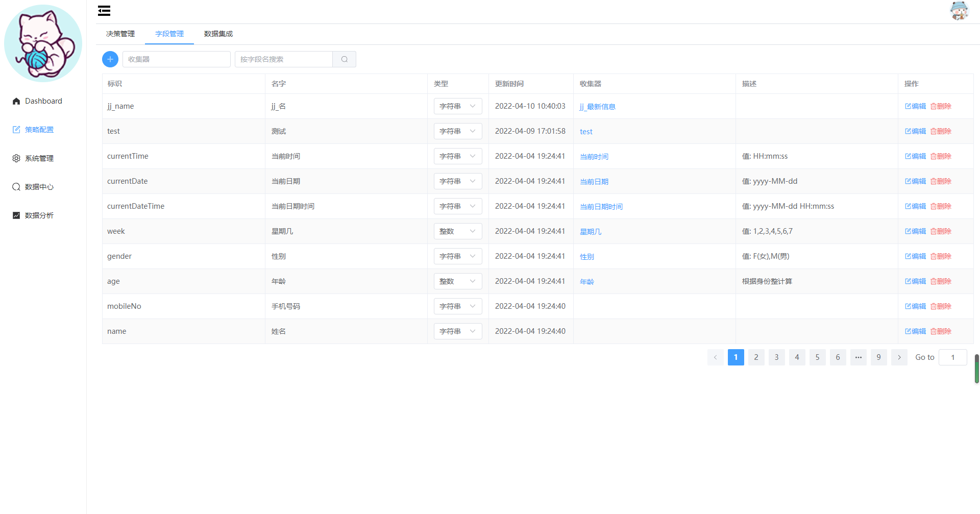The width and height of the screenshot is (980, 514).
Task: Open type dropdown for mobileNo row
Action: [x=458, y=306]
